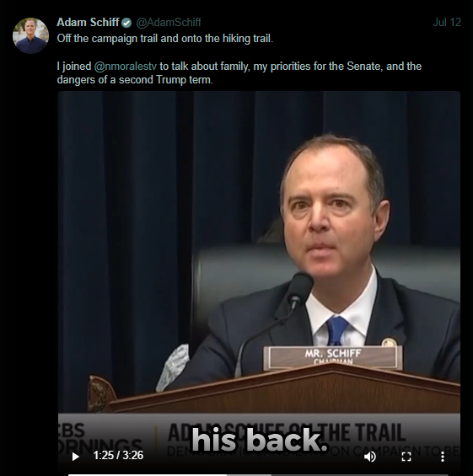Viewport: 473px width, 476px height.
Task: Click the 'Off the campaign trail' post text
Action: click(x=165, y=39)
